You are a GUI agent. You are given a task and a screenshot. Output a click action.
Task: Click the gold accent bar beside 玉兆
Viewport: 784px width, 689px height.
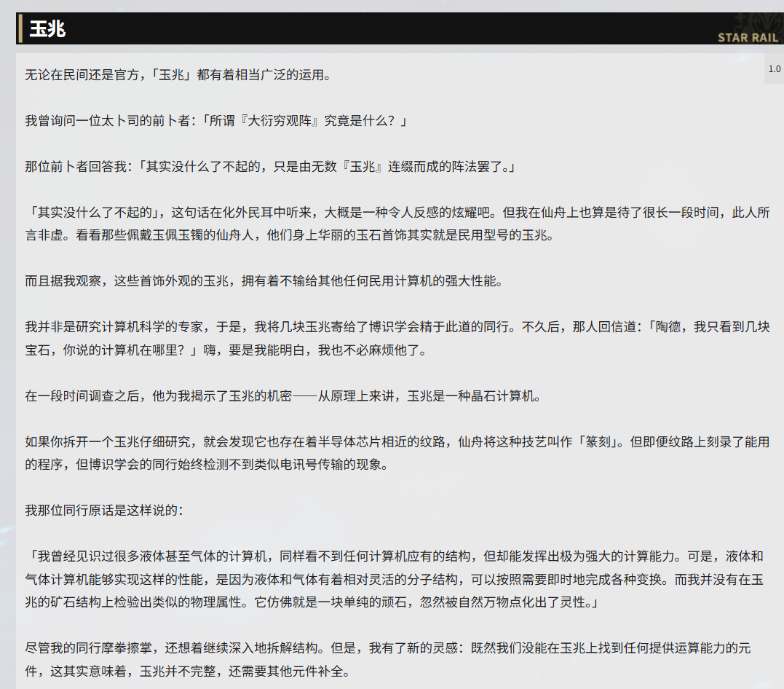20,28
